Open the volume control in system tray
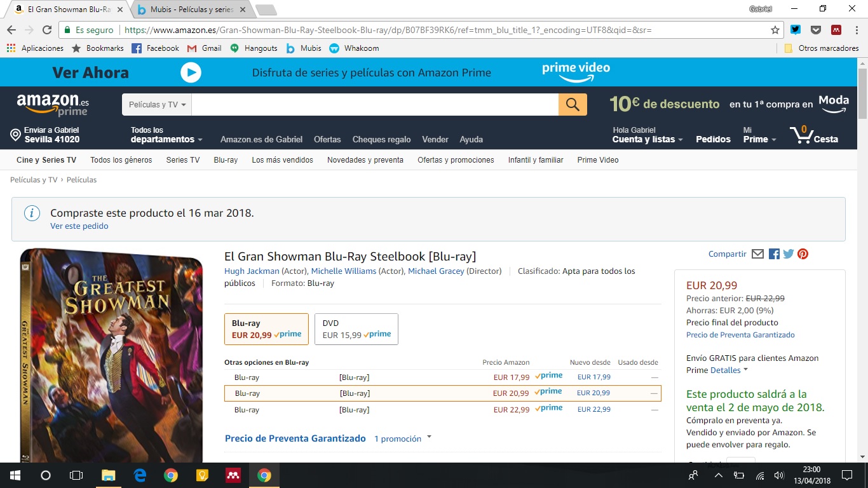Image resolution: width=868 pixels, height=488 pixels. [780, 475]
